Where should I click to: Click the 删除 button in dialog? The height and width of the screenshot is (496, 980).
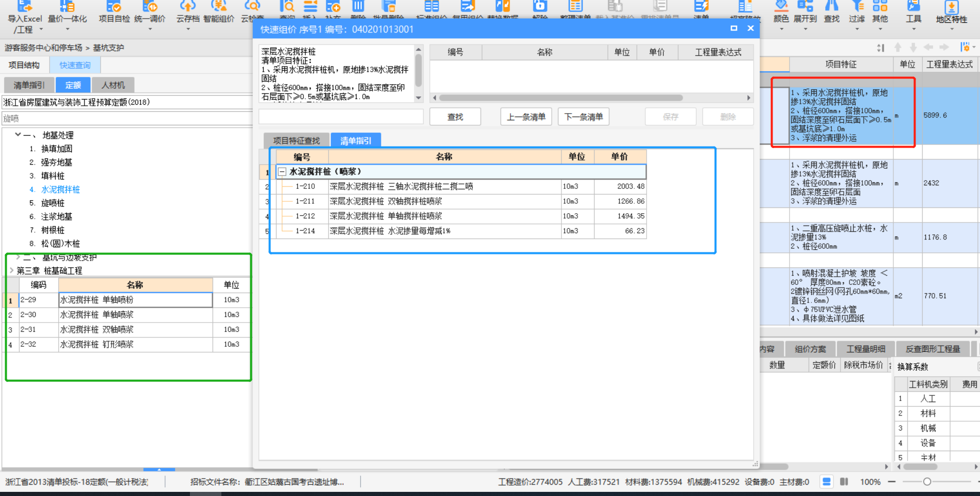tap(728, 117)
